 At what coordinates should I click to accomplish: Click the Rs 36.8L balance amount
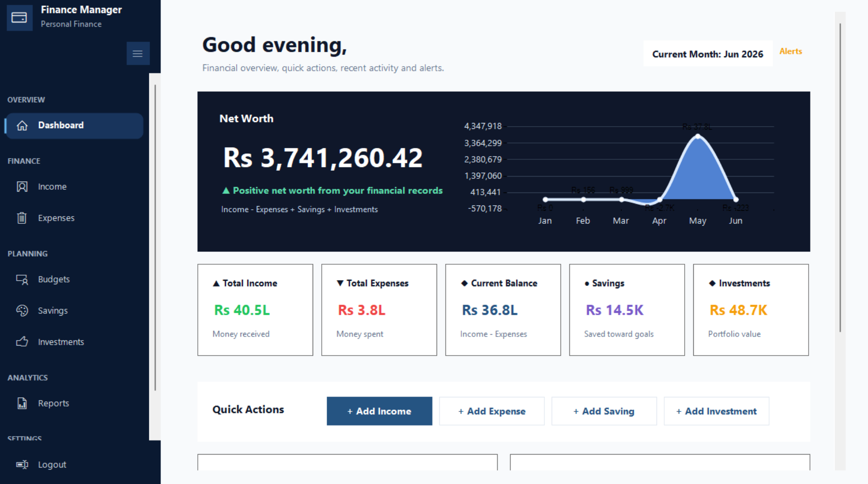pos(490,311)
